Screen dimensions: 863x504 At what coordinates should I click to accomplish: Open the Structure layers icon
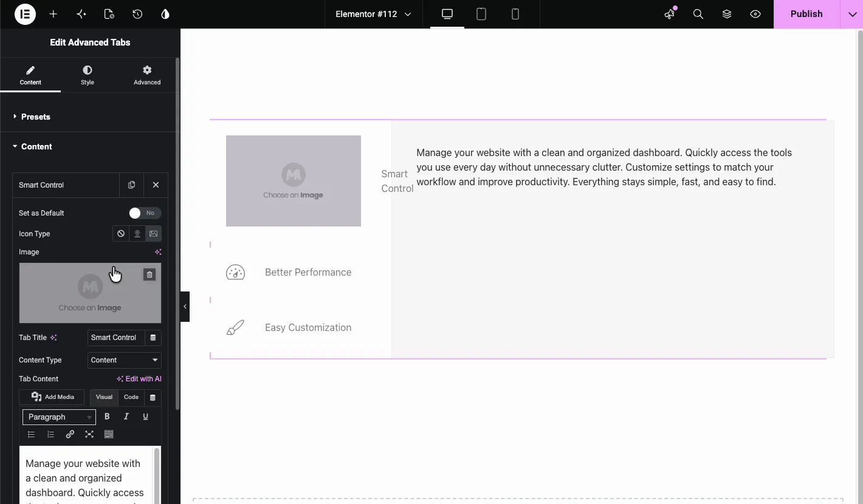tap(727, 14)
